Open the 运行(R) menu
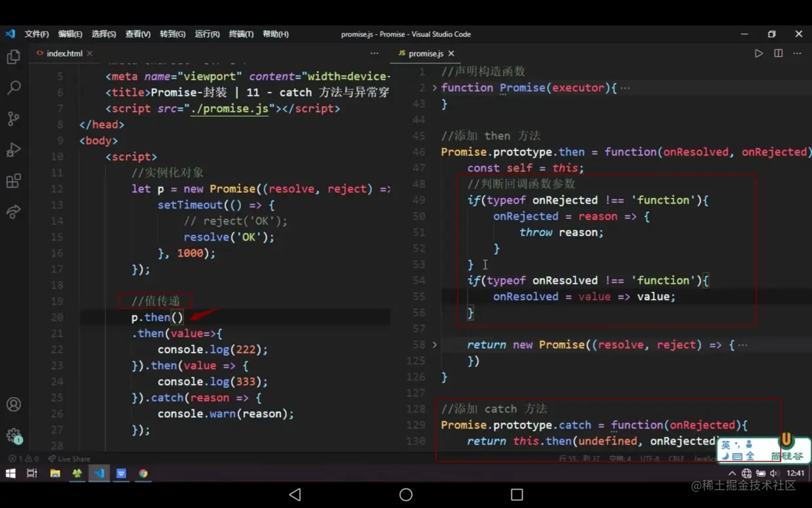The height and width of the screenshot is (508, 812). (x=207, y=34)
